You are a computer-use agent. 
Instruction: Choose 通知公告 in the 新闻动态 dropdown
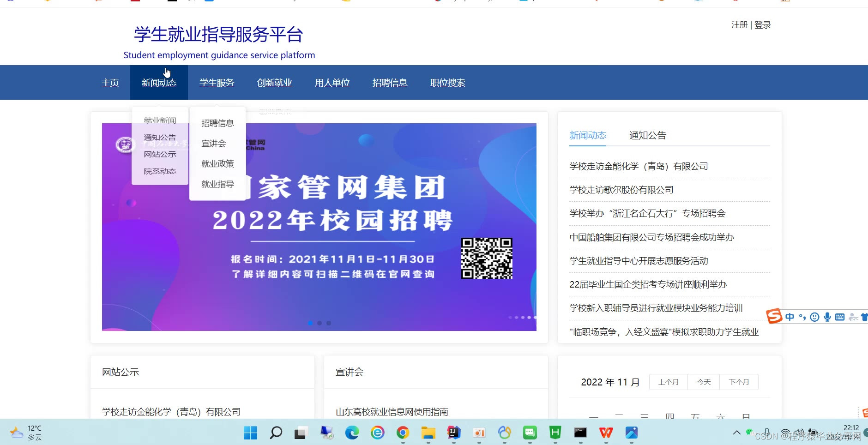point(160,138)
